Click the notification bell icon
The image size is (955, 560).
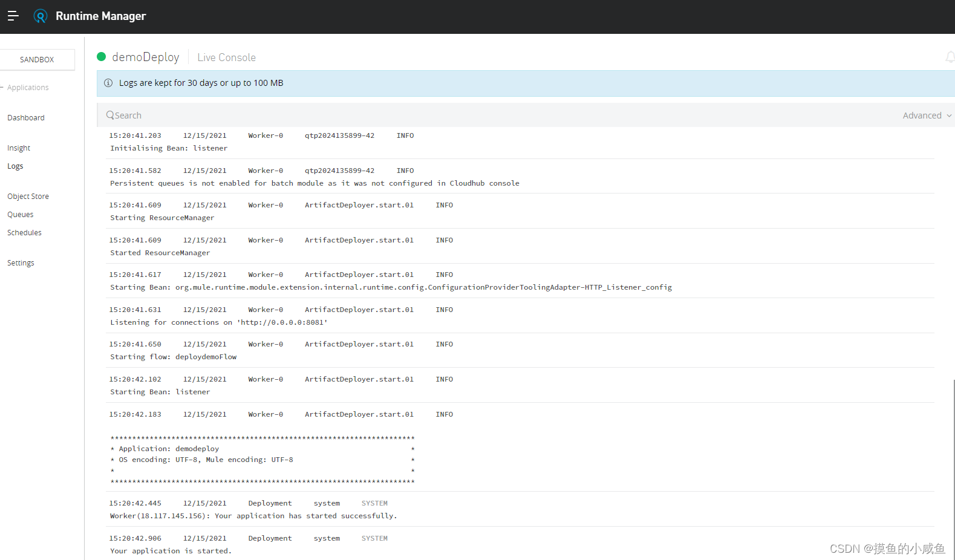pos(950,57)
